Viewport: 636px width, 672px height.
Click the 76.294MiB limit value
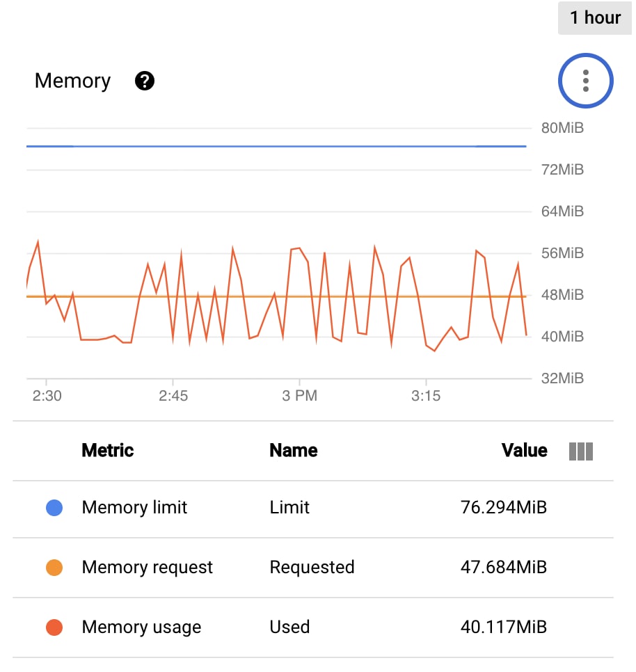pyautogui.click(x=504, y=507)
